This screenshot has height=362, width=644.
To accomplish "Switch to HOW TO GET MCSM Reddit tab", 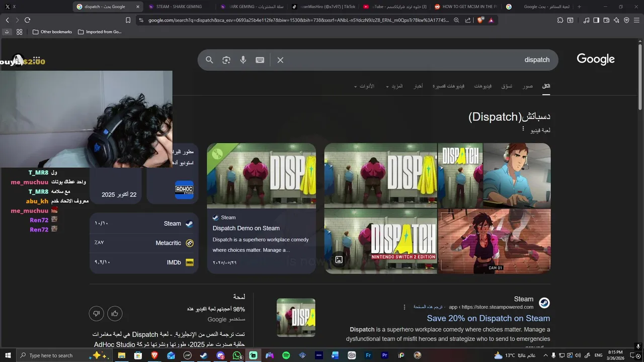I will pos(465,7).
